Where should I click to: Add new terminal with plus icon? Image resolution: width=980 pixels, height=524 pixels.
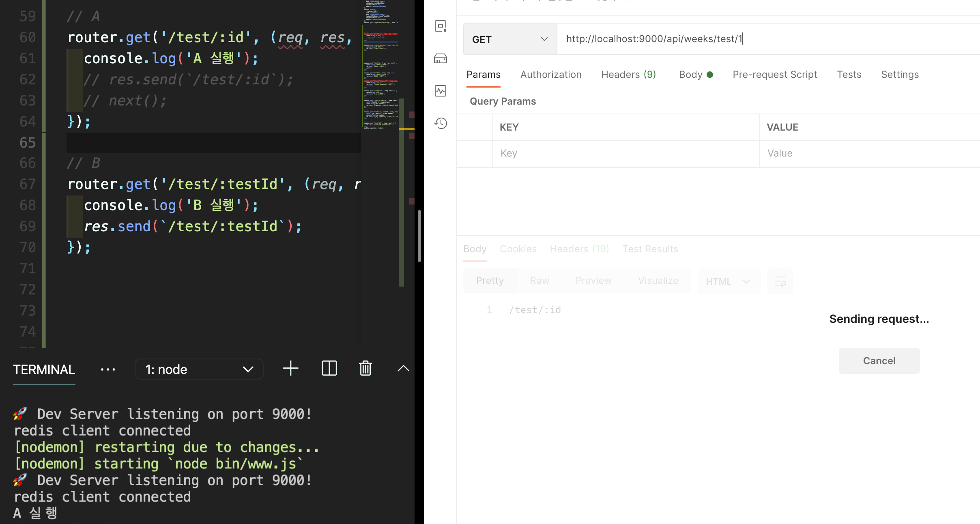(290, 369)
